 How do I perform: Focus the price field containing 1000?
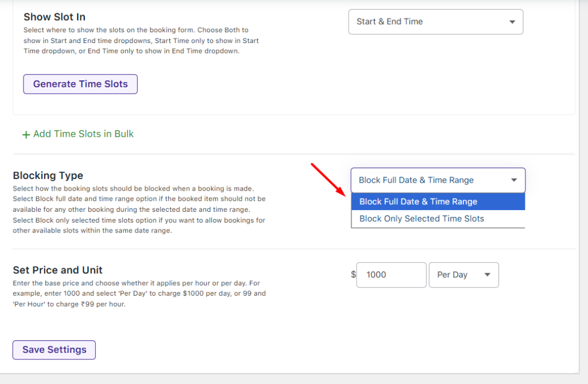point(391,275)
